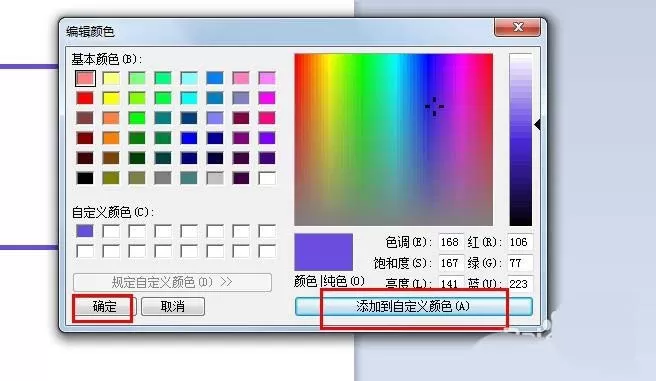The image size is (656, 381).
Task: Choose the sky blue swatch in top row
Action: tap(215, 78)
